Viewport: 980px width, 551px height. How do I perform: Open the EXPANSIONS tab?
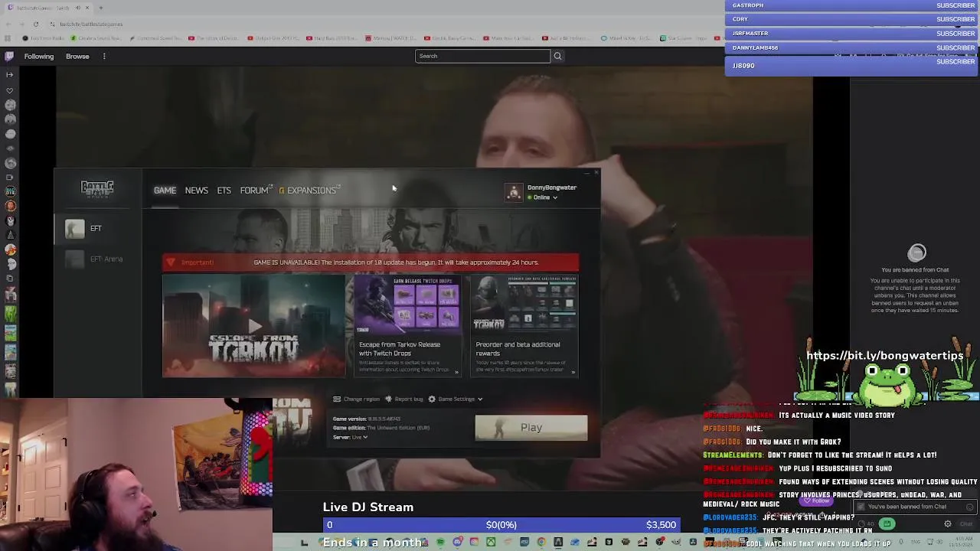click(311, 191)
